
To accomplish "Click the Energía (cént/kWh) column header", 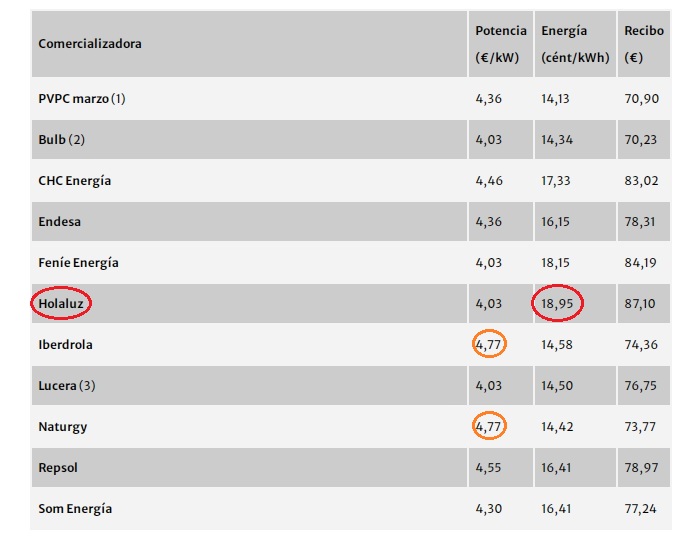I will pos(575,44).
